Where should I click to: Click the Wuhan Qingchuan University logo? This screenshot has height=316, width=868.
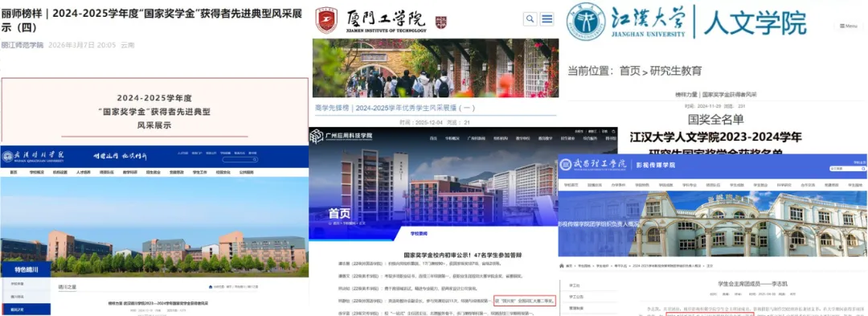click(34, 156)
